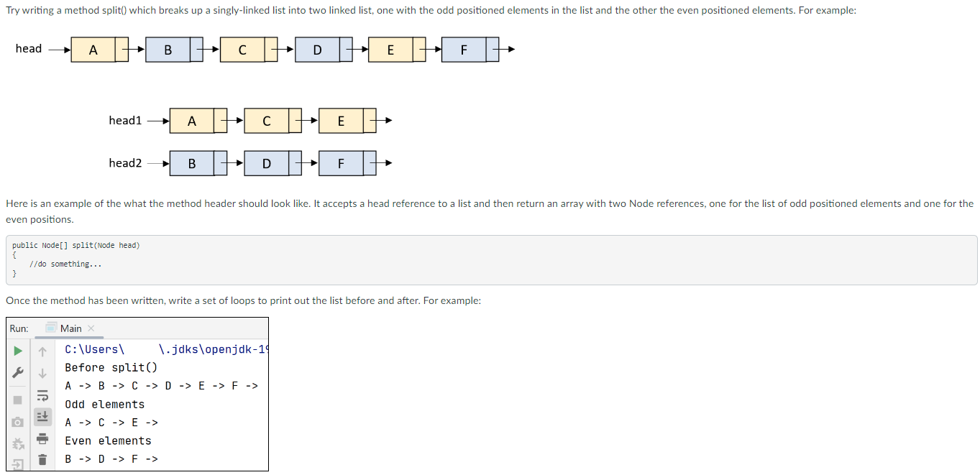Screen dimensions: 980x475
Task: Print the console output
Action: point(42,439)
